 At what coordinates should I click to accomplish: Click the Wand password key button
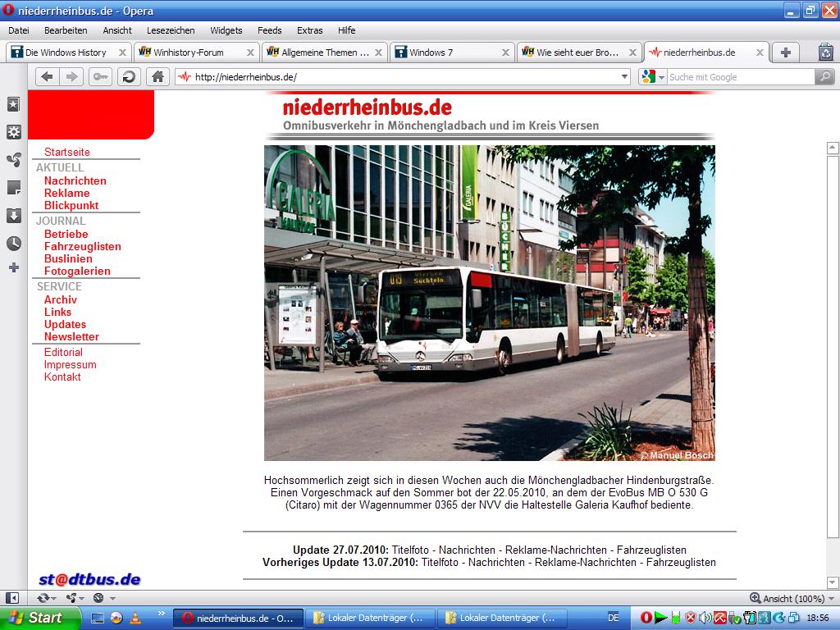point(101,77)
